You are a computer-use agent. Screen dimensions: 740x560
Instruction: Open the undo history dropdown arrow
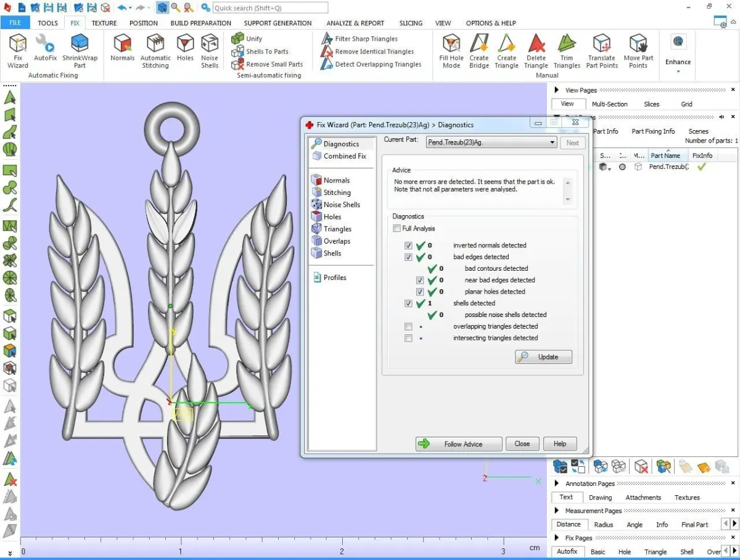pyautogui.click(x=131, y=8)
